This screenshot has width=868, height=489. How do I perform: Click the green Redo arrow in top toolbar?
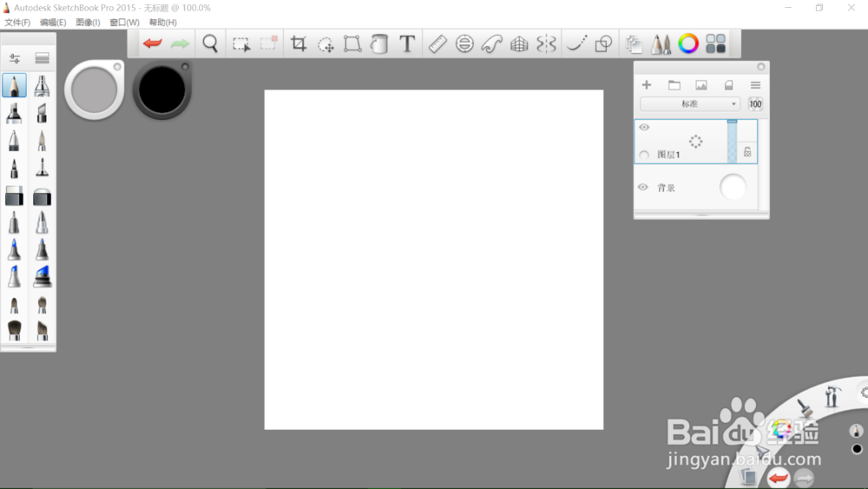180,43
